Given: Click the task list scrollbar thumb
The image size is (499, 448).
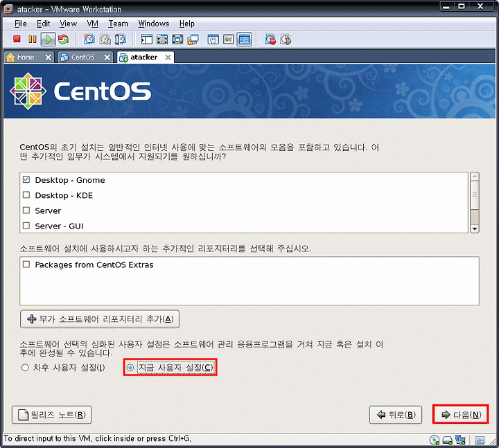Looking at the screenshot, I should point(475,195).
